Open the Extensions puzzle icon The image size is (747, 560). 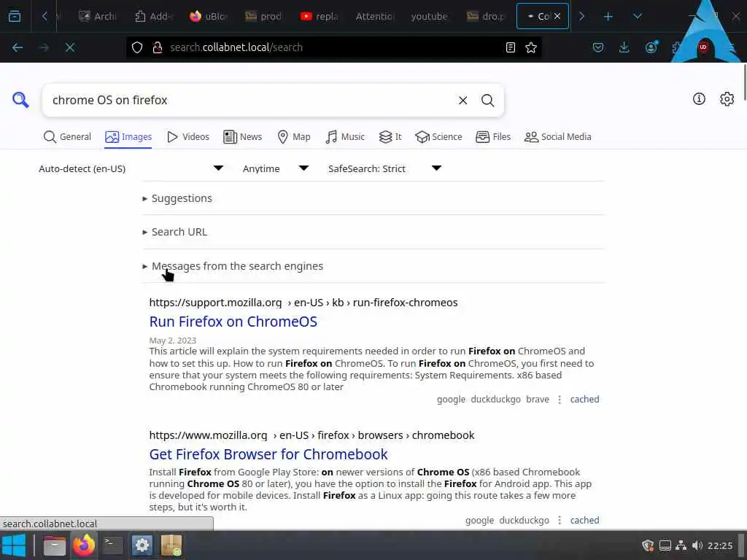(676, 47)
